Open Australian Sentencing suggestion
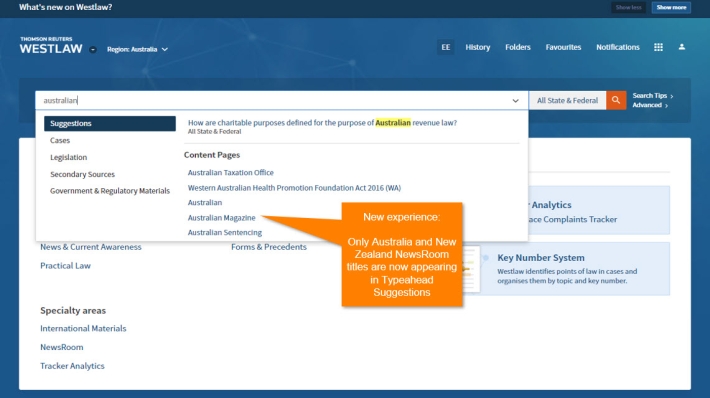 [225, 232]
